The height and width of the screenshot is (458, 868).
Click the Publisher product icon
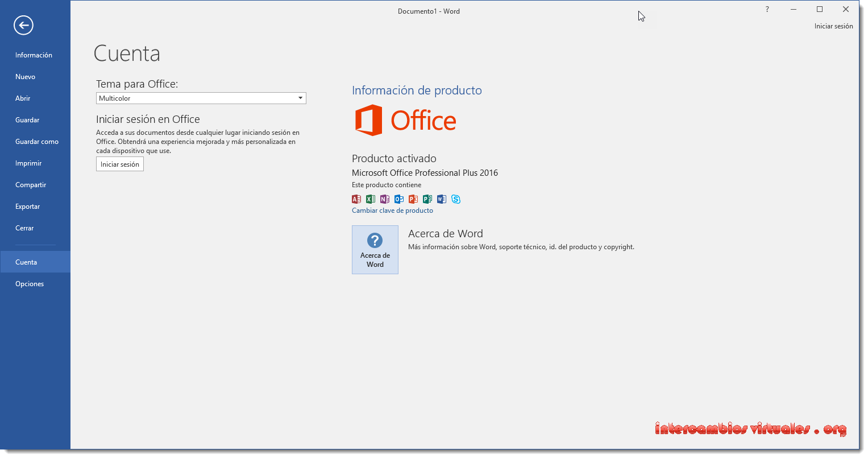(427, 199)
